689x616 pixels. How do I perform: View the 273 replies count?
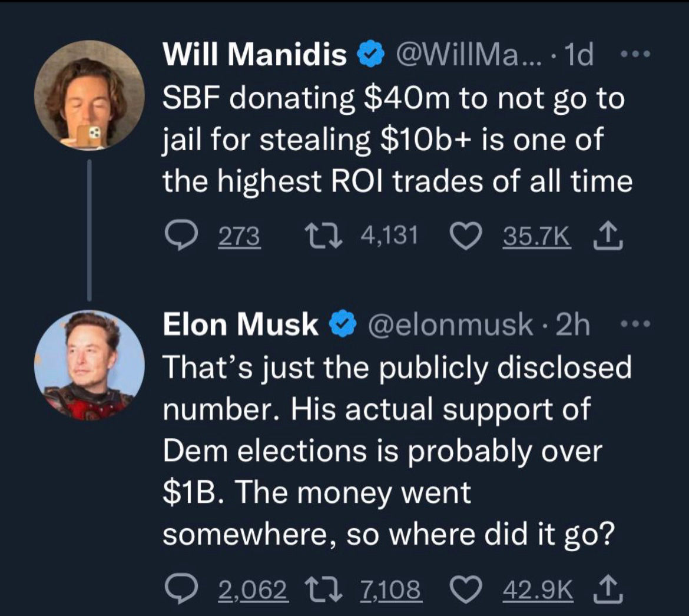tap(240, 236)
